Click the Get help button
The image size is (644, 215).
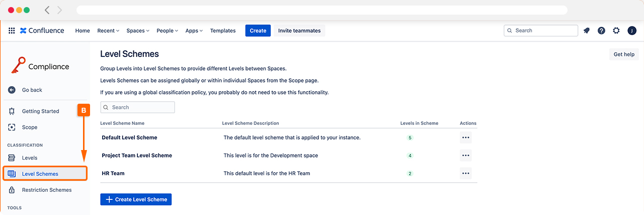(x=624, y=54)
